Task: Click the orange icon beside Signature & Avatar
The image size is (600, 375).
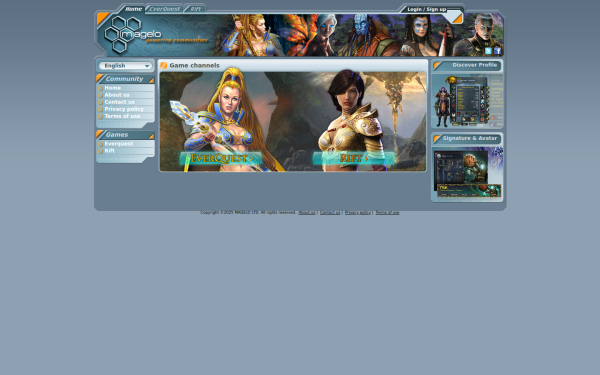Action: tap(437, 139)
